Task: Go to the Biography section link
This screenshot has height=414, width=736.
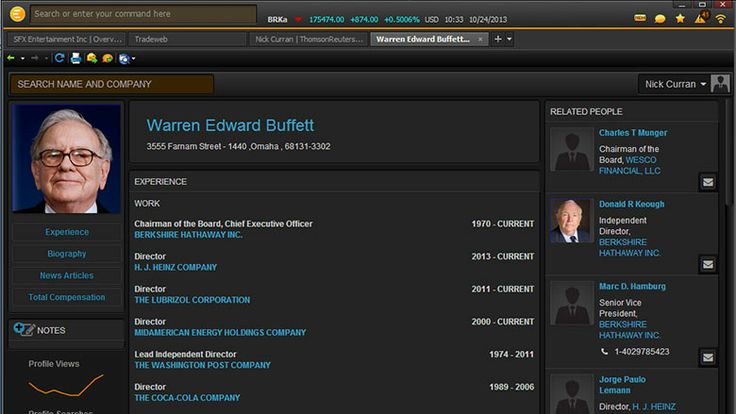Action: point(67,253)
